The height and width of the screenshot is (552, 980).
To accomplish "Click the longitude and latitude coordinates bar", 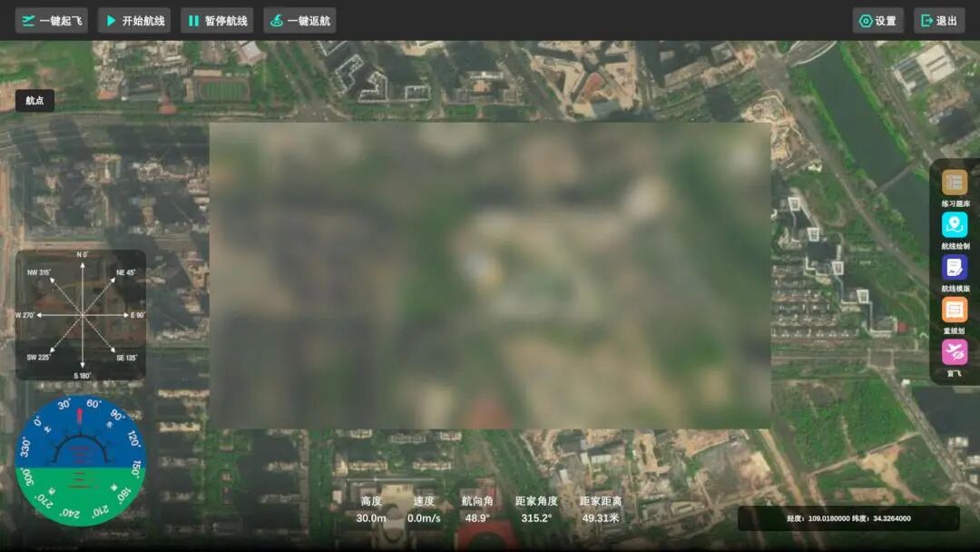I will click(x=848, y=518).
